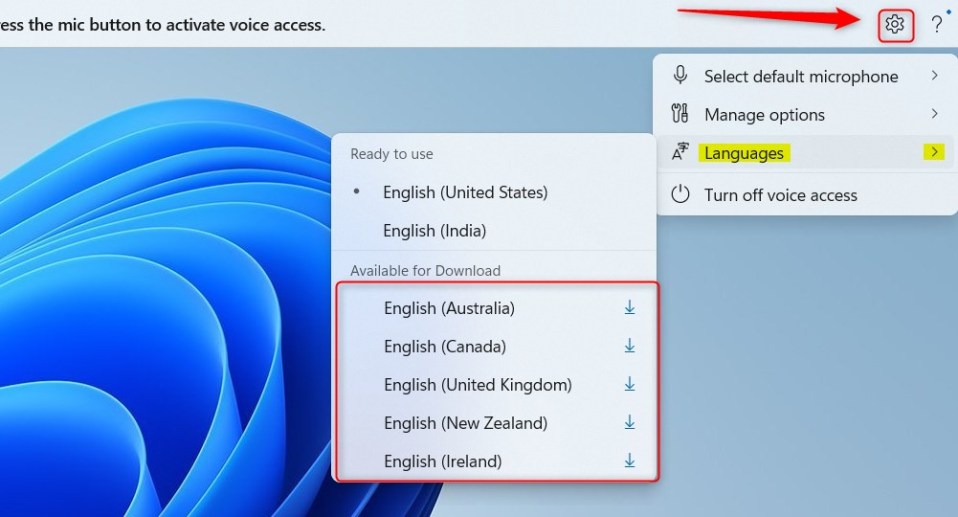
Task: Download English (United Kingdom) via its arrow icon
Action: (x=629, y=384)
